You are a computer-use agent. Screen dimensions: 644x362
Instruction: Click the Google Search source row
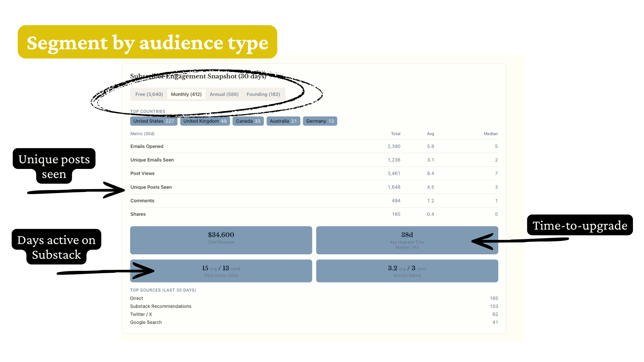[146, 322]
